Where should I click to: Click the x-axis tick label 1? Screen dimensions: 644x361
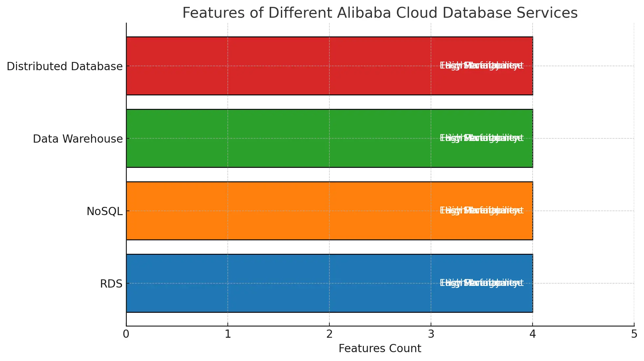click(228, 334)
